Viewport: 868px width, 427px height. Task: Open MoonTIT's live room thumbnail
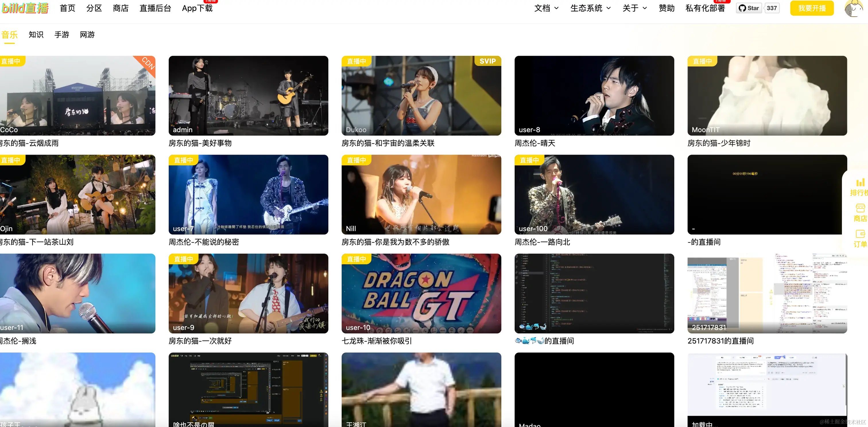pos(767,95)
